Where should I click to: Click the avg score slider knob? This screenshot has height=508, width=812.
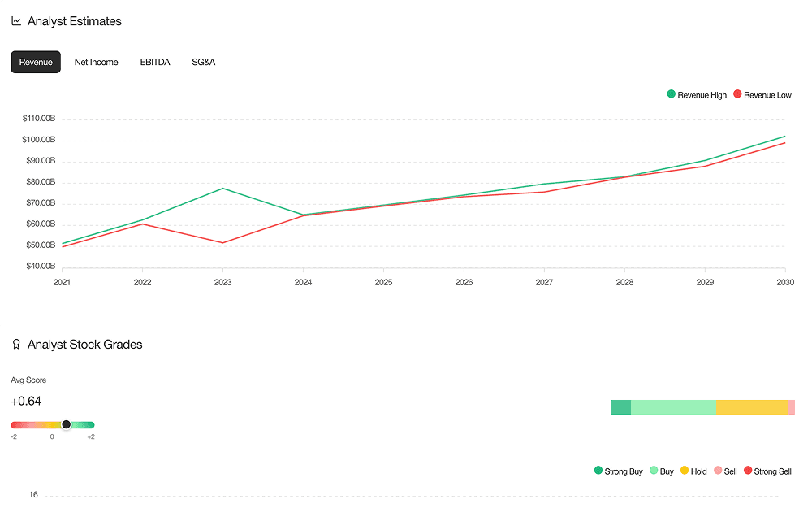67,424
